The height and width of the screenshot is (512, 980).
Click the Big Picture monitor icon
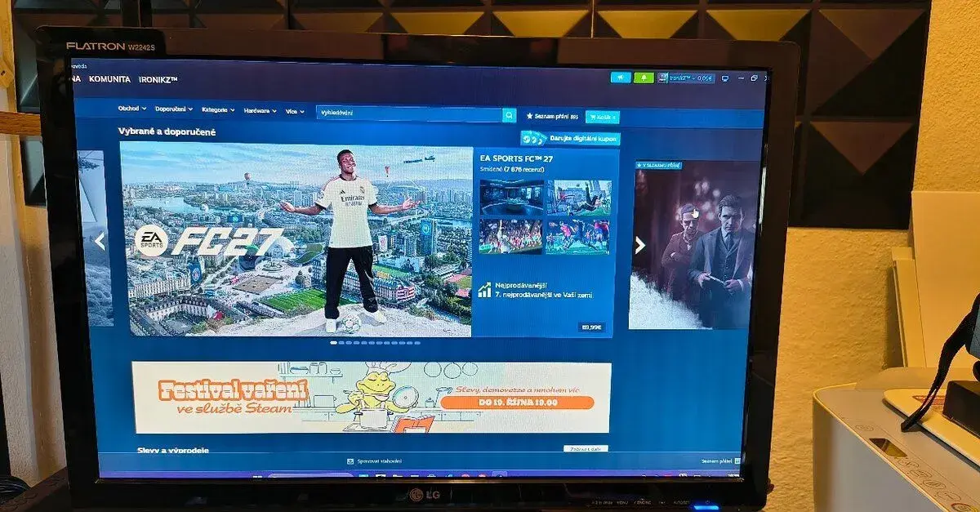pyautogui.click(x=726, y=78)
